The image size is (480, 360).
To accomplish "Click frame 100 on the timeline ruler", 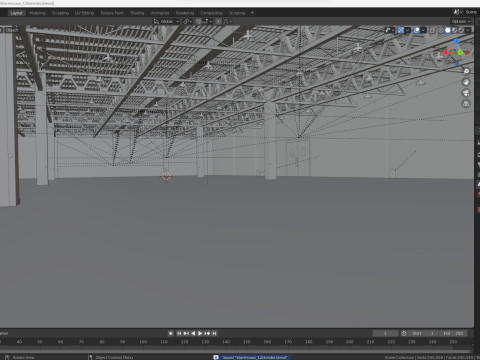I will point(143,342).
